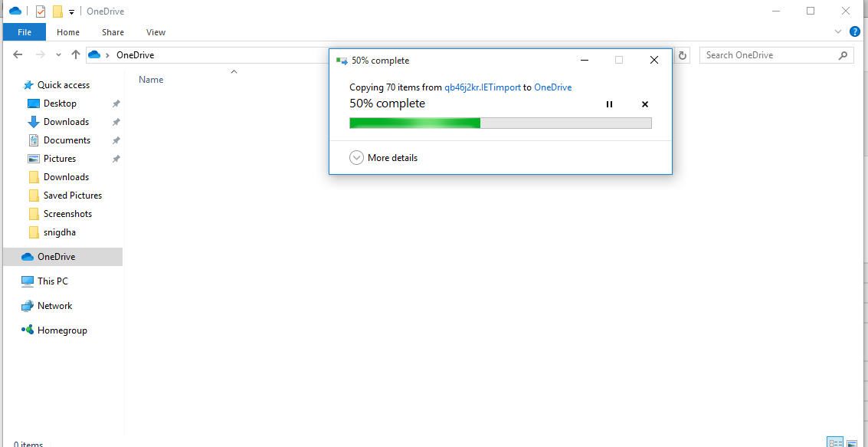Click the Homegroup icon in sidebar
This screenshot has width=868, height=447.
pyautogui.click(x=28, y=330)
